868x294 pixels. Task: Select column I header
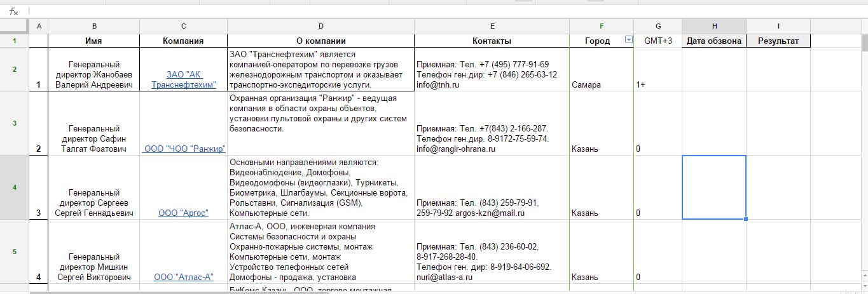[778, 26]
